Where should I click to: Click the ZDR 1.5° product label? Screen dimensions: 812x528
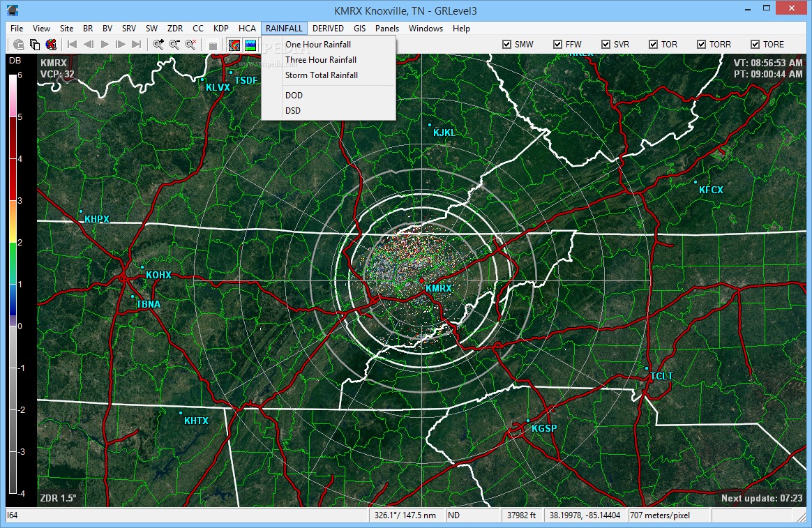pos(59,499)
